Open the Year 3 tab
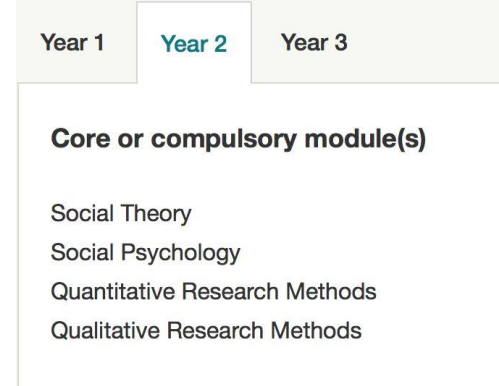 point(314,43)
